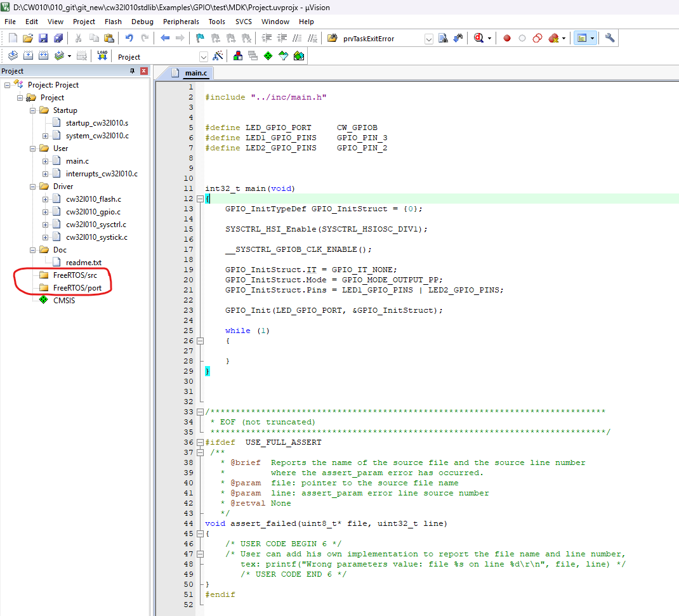Kill all breakpoints icon
The height and width of the screenshot is (616, 679).
553,38
